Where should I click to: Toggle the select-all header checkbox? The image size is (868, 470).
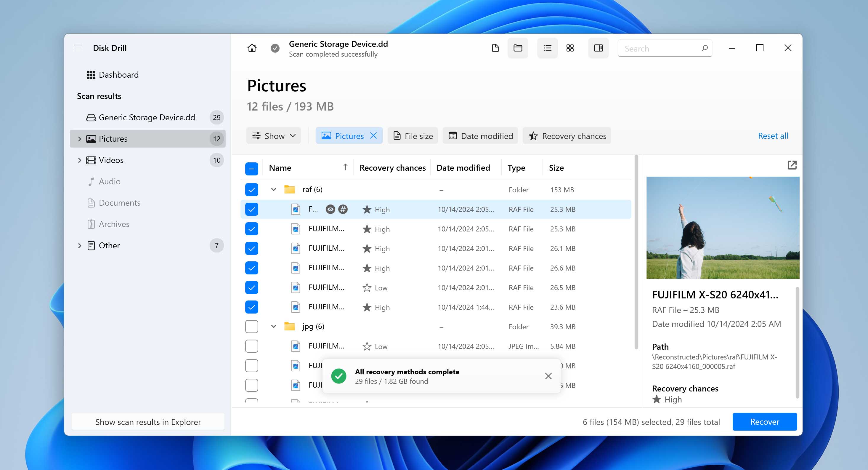tap(251, 169)
